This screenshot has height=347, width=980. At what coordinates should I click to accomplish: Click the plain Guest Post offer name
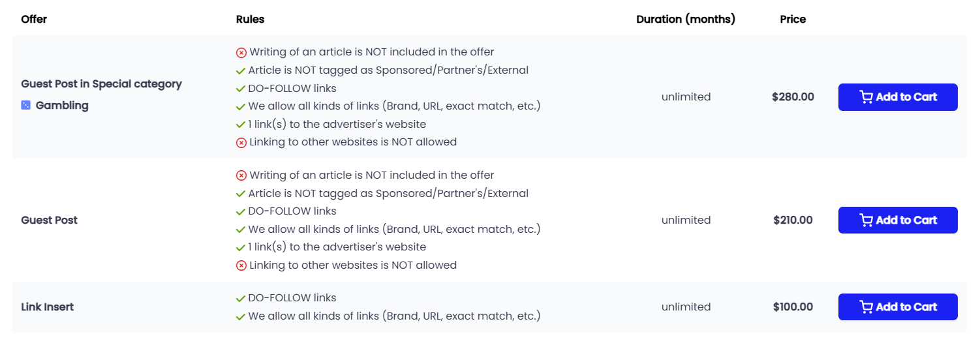[x=50, y=220]
